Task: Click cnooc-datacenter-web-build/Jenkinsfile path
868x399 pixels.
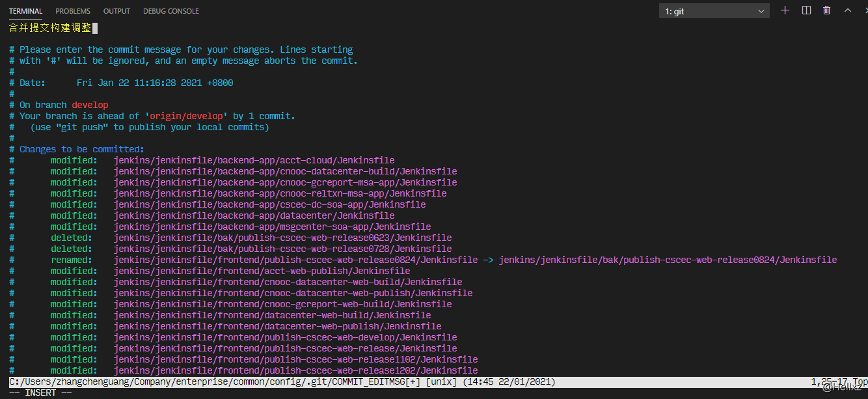Action: coord(288,282)
